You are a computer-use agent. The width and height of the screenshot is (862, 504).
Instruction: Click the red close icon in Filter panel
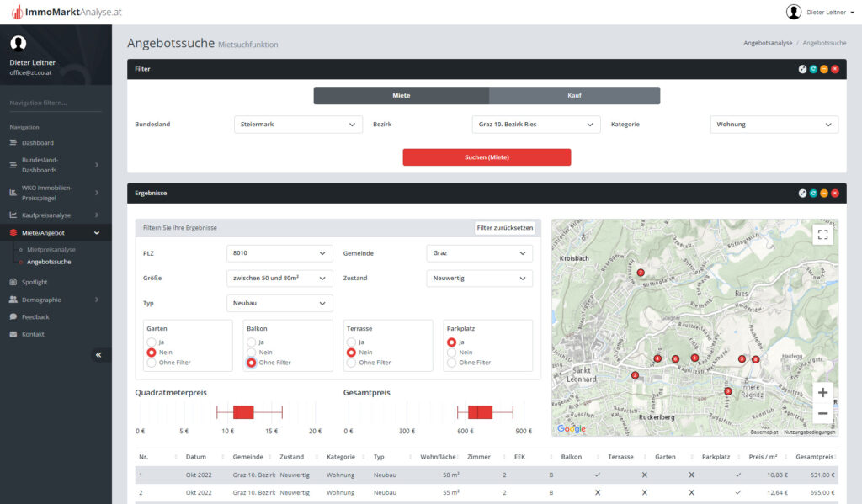[835, 69]
